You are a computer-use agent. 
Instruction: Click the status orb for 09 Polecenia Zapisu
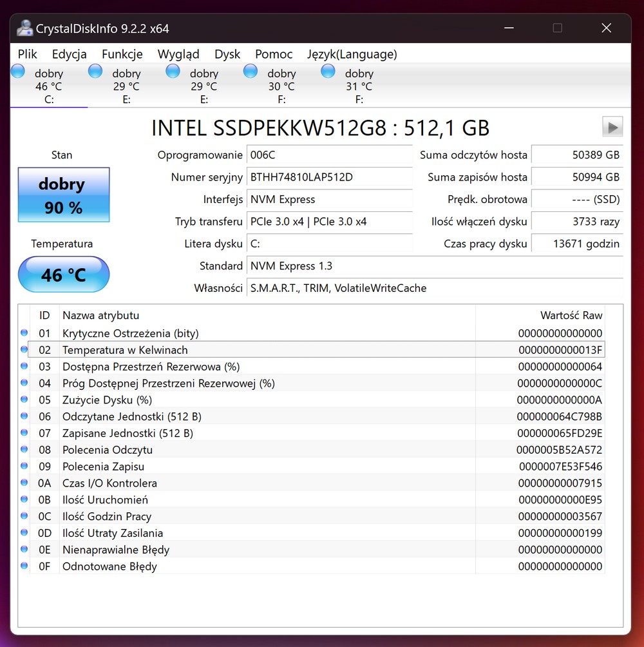pos(24,466)
